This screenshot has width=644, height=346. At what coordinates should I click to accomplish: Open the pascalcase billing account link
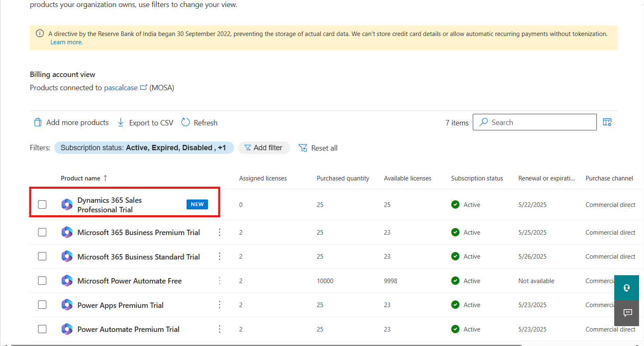(x=121, y=88)
